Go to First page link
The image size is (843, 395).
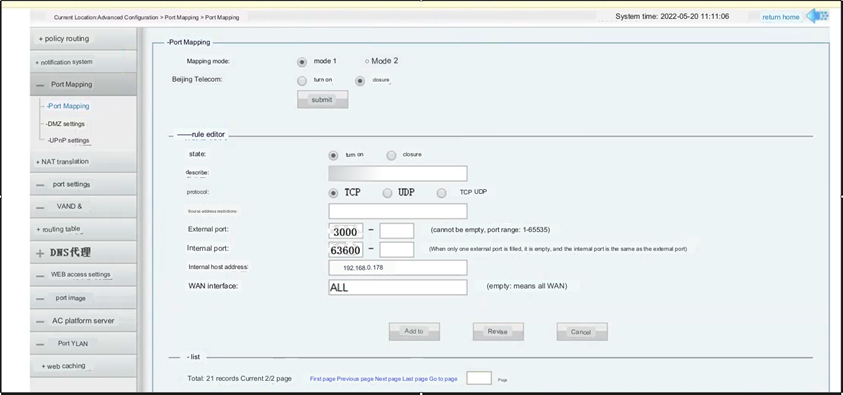323,379
